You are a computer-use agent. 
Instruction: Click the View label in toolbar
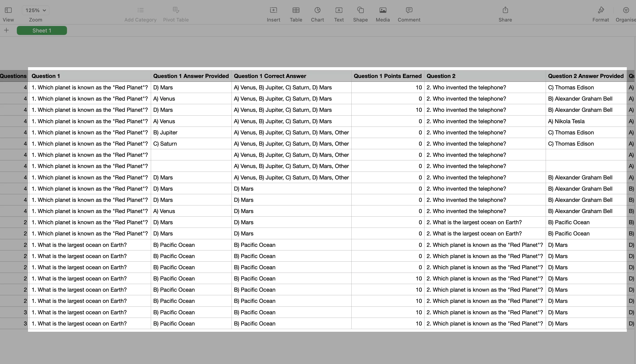(8, 20)
